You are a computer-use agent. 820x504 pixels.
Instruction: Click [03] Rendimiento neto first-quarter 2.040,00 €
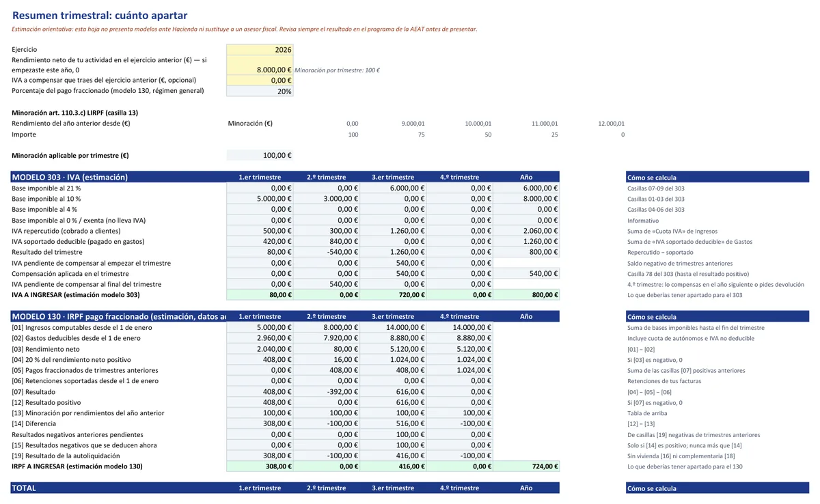tap(260, 349)
